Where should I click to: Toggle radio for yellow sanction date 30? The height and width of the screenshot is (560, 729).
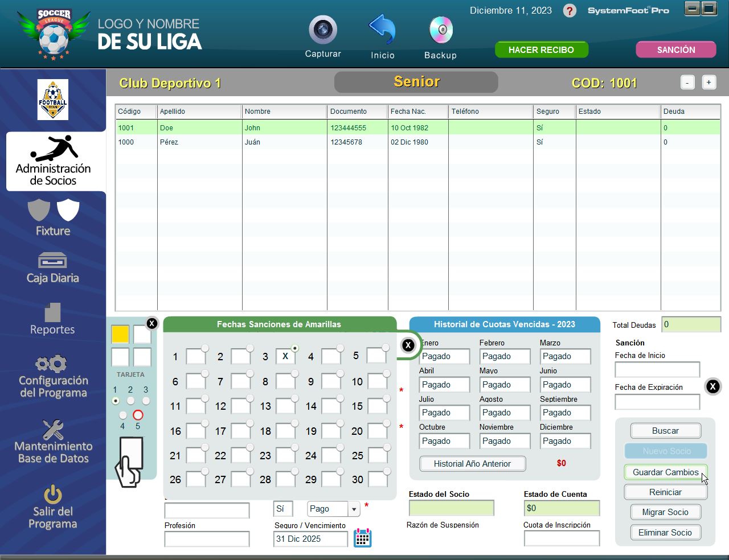tap(387, 471)
